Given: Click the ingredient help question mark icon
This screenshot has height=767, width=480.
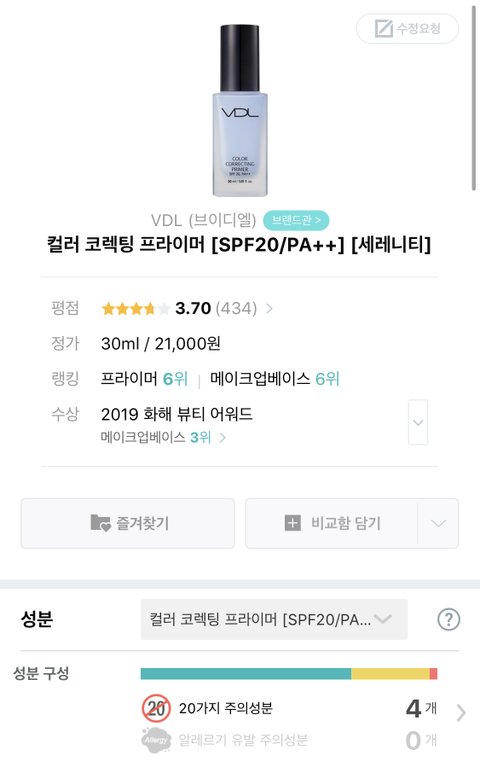Looking at the screenshot, I should point(448,619).
